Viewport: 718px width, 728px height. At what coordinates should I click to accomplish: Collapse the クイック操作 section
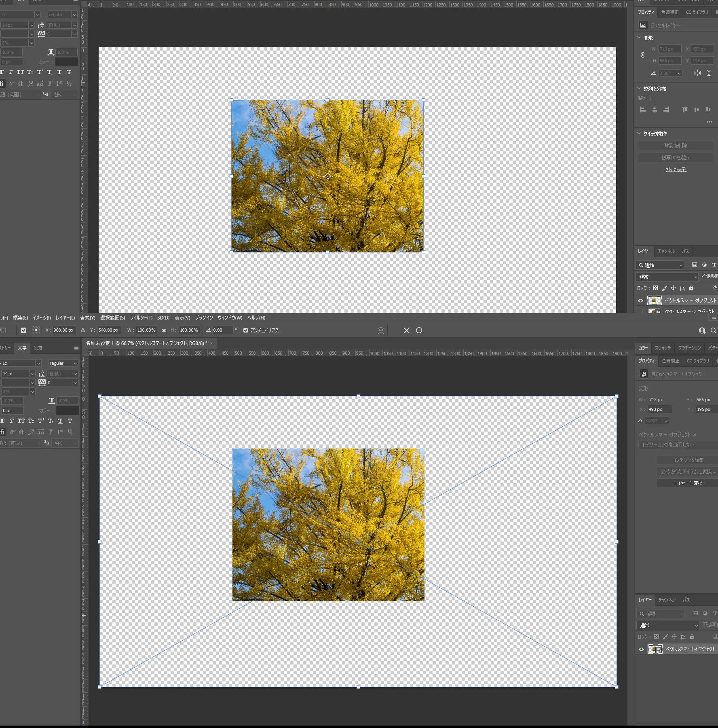[x=639, y=133]
